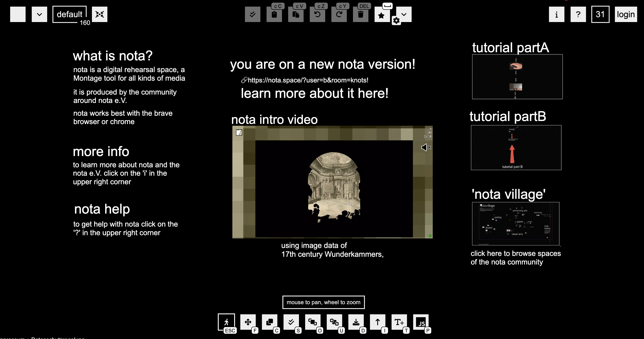Click the spacebar shortcut badge above the star
This screenshot has height=339, width=644.
(x=388, y=6)
